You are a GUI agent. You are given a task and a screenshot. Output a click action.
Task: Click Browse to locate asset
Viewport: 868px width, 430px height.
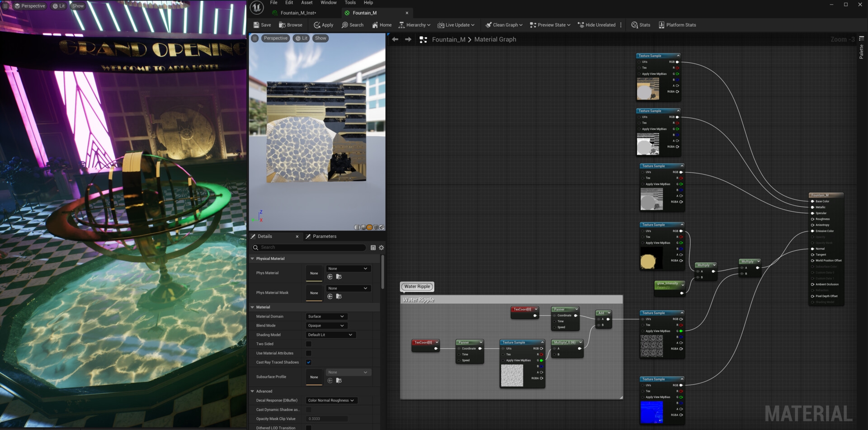pos(290,25)
